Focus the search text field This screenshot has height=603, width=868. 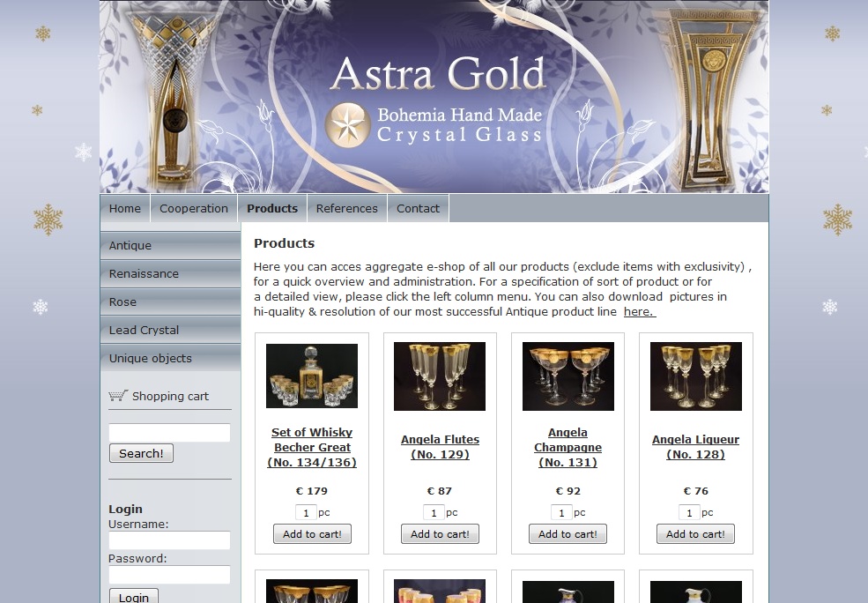tap(169, 433)
